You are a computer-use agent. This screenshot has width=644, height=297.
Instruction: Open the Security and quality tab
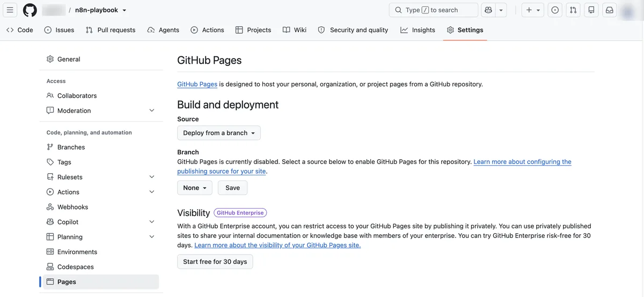pyautogui.click(x=353, y=30)
